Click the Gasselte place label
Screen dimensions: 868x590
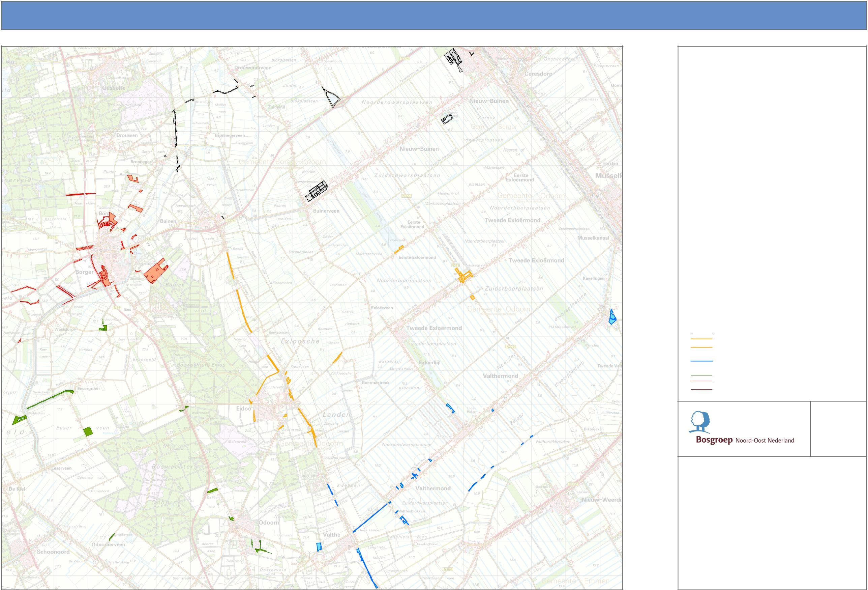[x=114, y=87]
